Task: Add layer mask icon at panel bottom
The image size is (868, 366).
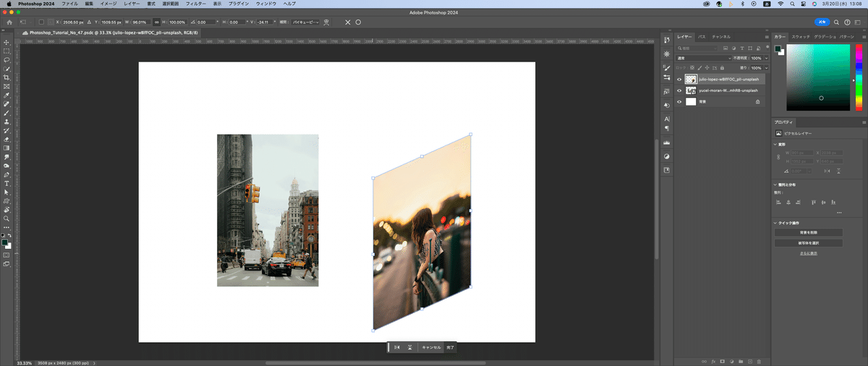Action: [x=722, y=360]
